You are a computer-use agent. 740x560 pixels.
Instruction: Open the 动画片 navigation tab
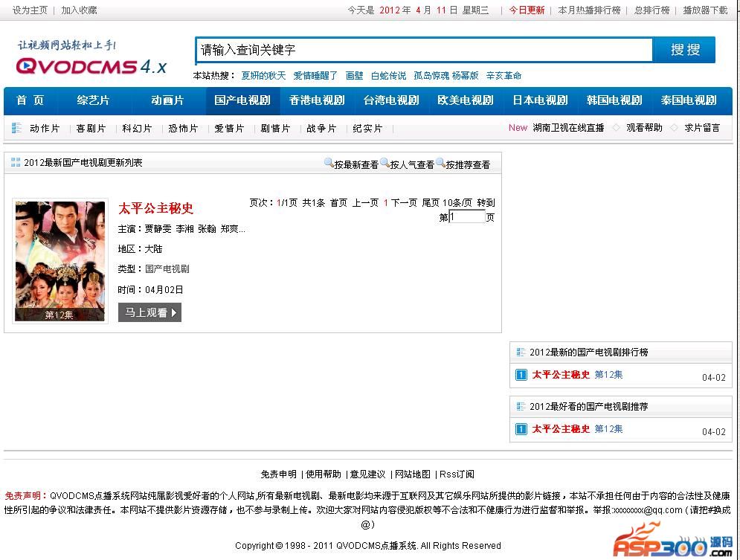[167, 100]
